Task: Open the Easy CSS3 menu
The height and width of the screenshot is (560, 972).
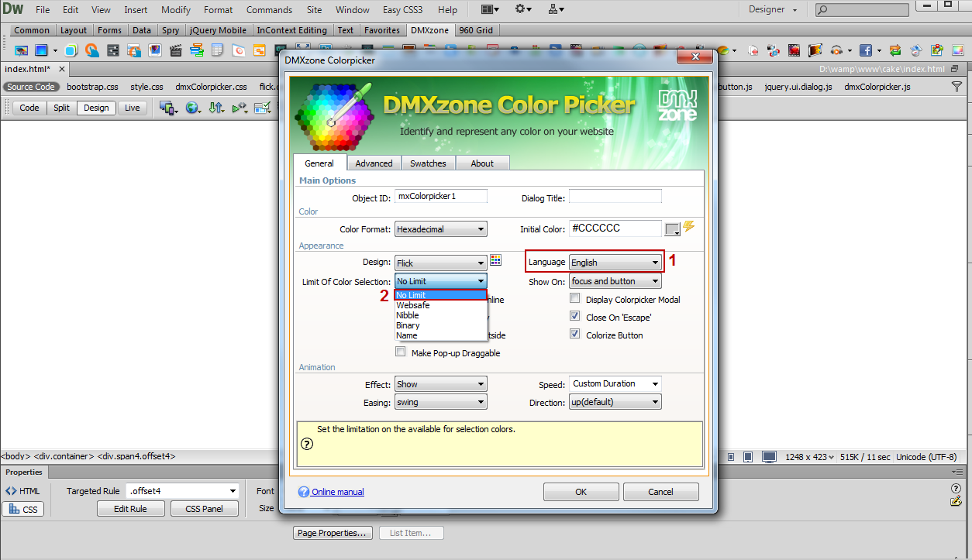Action: [x=402, y=10]
